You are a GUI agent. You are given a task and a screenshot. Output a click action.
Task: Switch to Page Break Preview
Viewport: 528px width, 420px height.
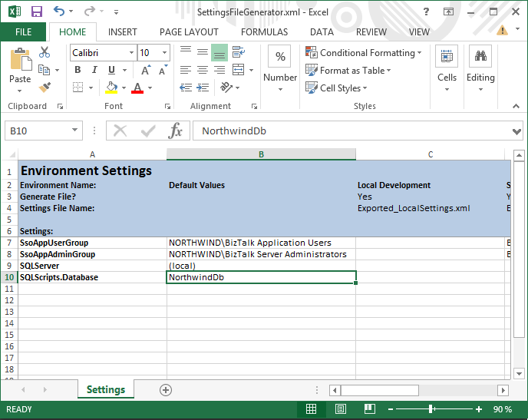click(370, 409)
